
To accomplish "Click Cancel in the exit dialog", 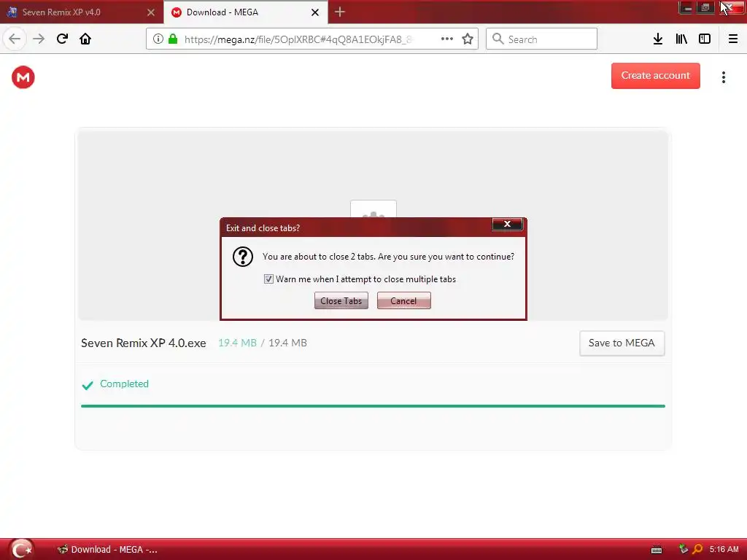I will [403, 300].
